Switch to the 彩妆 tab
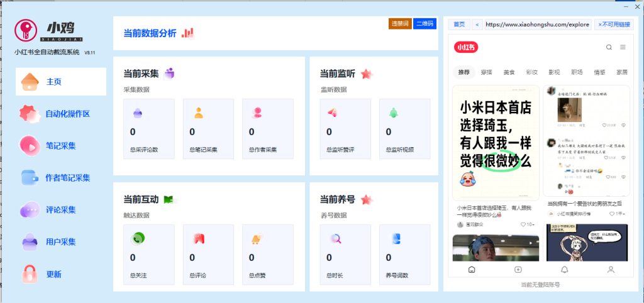Screen dimensions: 644x303 [531, 72]
